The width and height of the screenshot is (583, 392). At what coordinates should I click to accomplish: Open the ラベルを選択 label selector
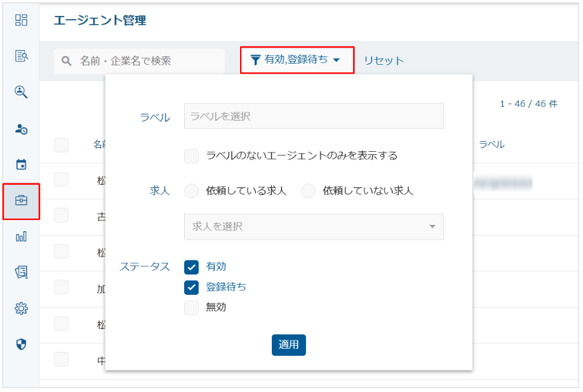[x=314, y=116]
